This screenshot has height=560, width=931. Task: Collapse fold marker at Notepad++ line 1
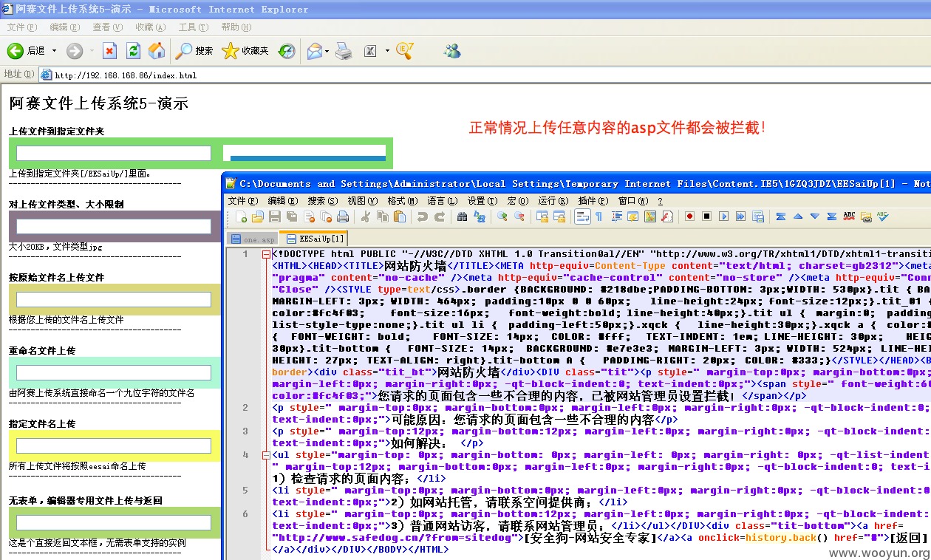coord(266,254)
